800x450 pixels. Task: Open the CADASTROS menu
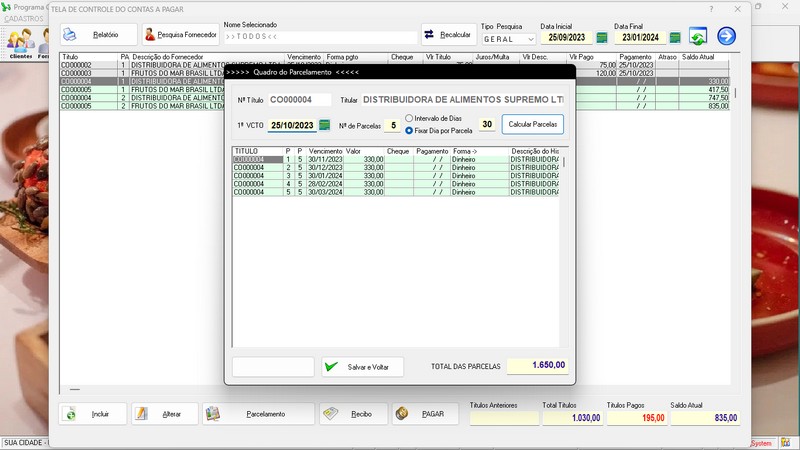24,19
